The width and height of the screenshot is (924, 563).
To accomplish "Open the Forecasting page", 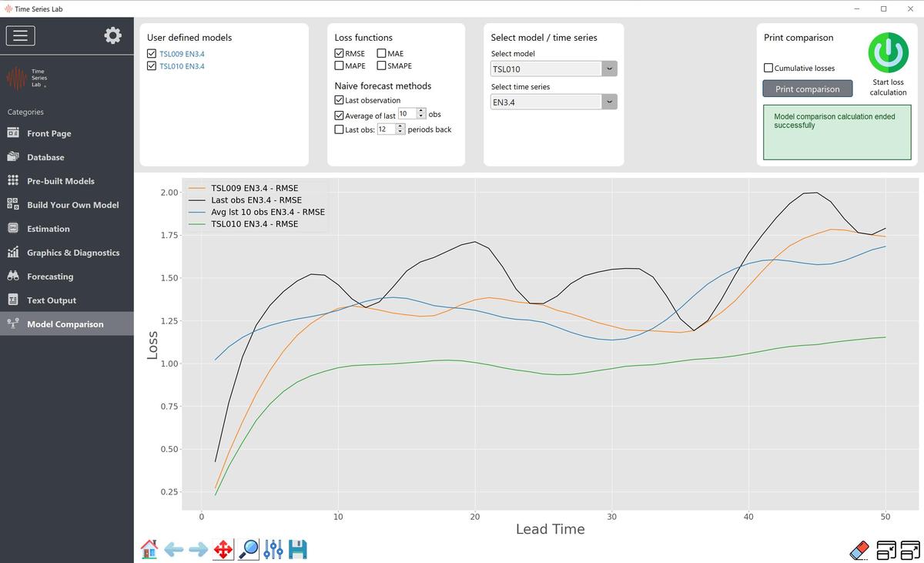I will coord(50,276).
